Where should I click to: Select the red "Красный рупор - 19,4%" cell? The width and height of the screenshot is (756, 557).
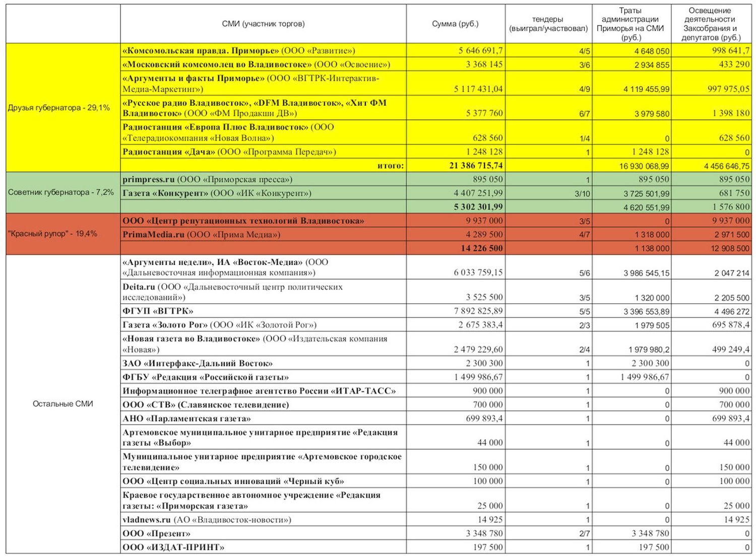pyautogui.click(x=52, y=234)
